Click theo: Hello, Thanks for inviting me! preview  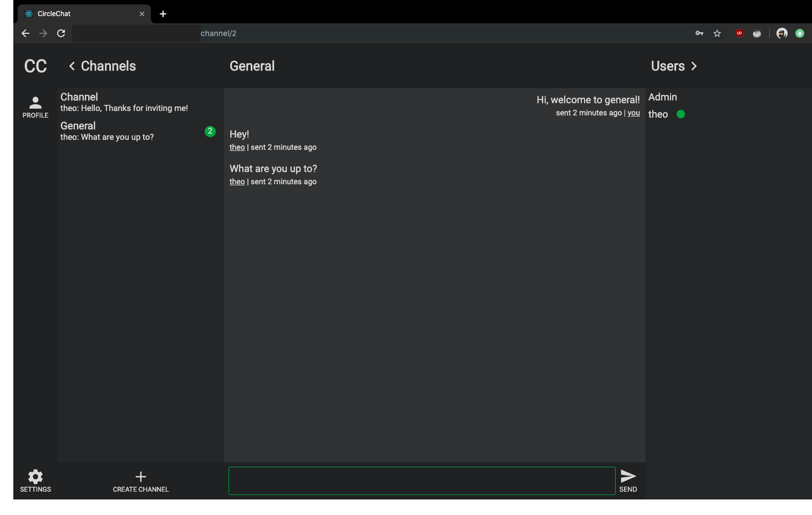tap(124, 108)
